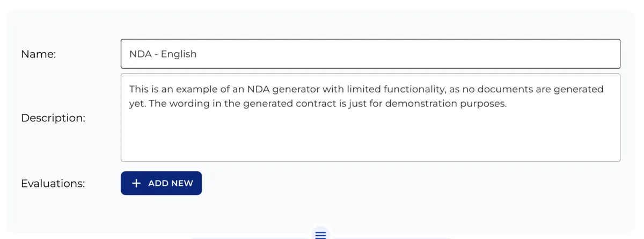Click the hamburger menu icon at the bottom
Image resolution: width=644 pixels, height=239 pixels.
tap(320, 235)
